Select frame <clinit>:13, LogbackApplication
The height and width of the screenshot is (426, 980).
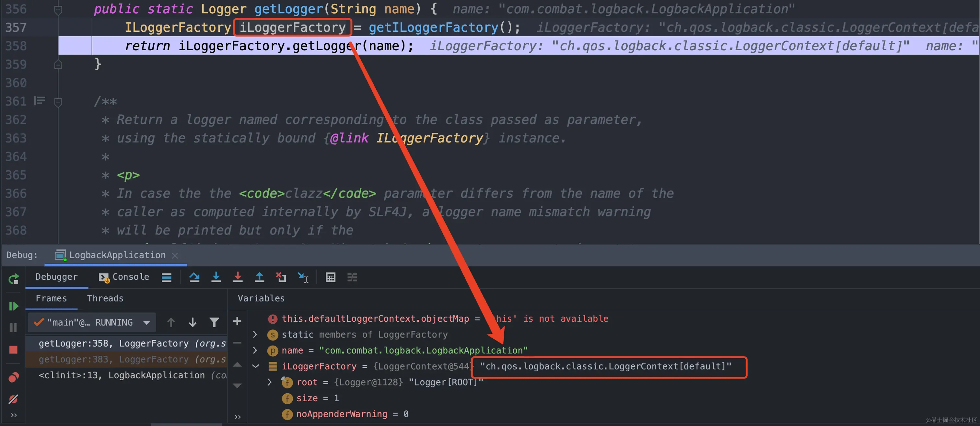pos(126,375)
